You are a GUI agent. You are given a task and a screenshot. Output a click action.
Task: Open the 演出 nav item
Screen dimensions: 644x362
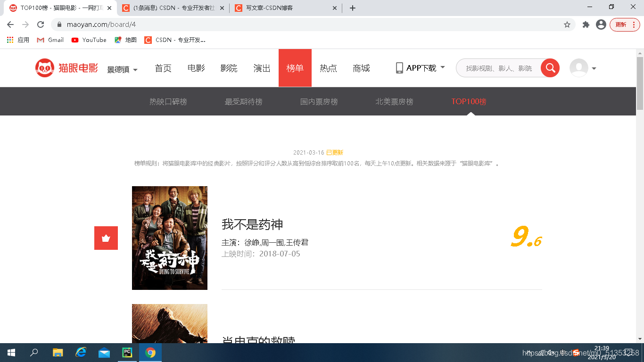click(x=262, y=68)
